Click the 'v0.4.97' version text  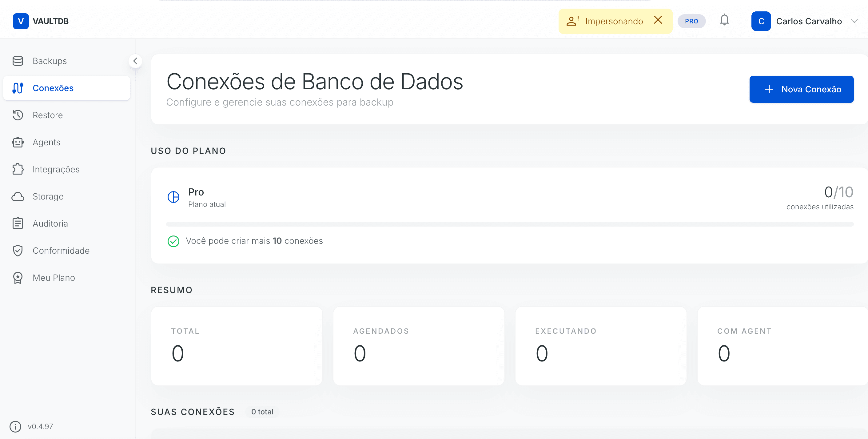[40, 426]
